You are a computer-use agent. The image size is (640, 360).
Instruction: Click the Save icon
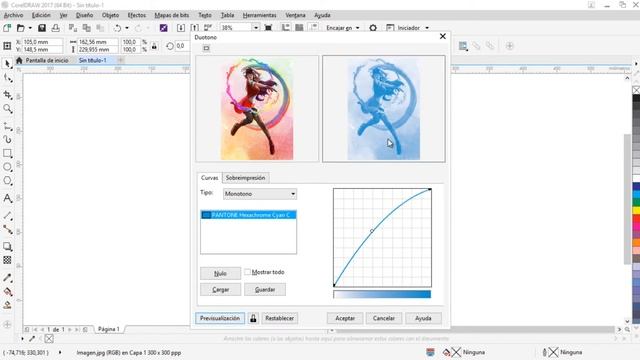click(42, 28)
